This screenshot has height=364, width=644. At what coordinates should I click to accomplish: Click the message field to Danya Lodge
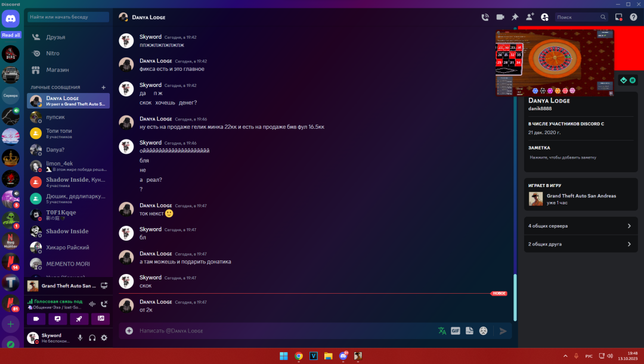tap(286, 331)
